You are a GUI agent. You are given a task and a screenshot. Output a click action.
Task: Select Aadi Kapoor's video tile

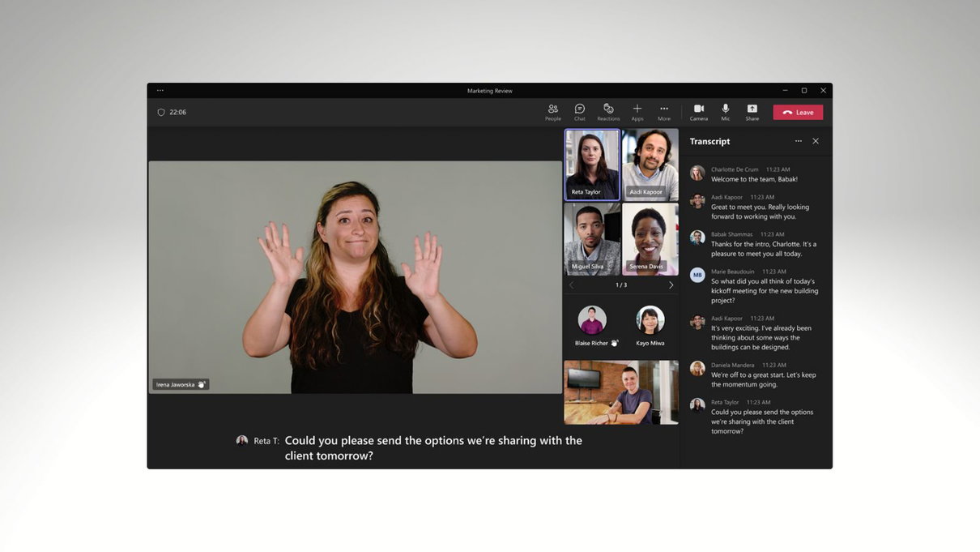click(x=650, y=165)
